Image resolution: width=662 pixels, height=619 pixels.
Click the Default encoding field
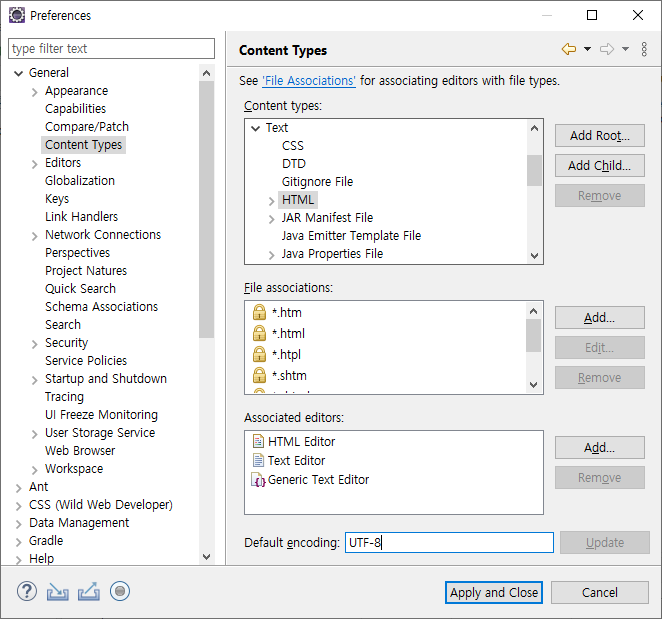click(449, 543)
